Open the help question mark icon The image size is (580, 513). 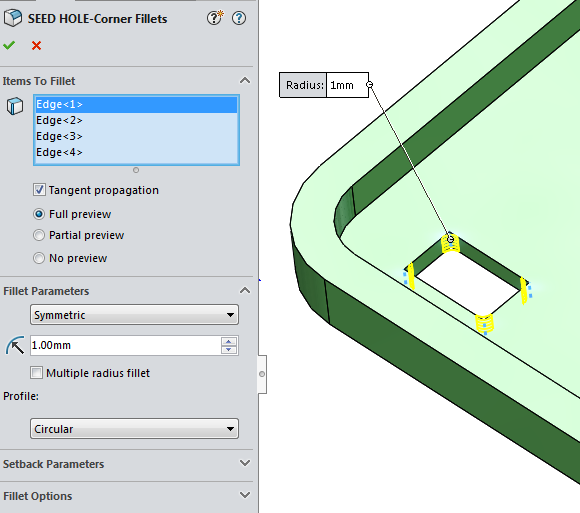(x=239, y=18)
